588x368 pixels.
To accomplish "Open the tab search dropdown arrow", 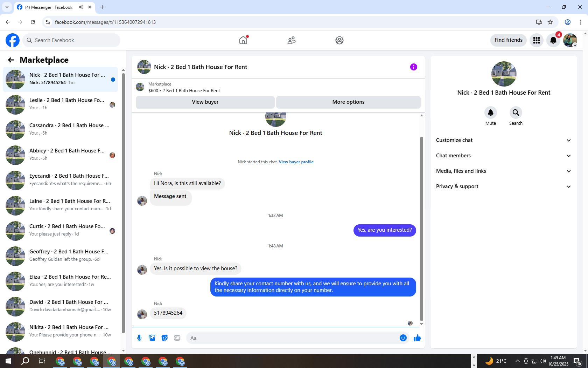I will coord(7,7).
